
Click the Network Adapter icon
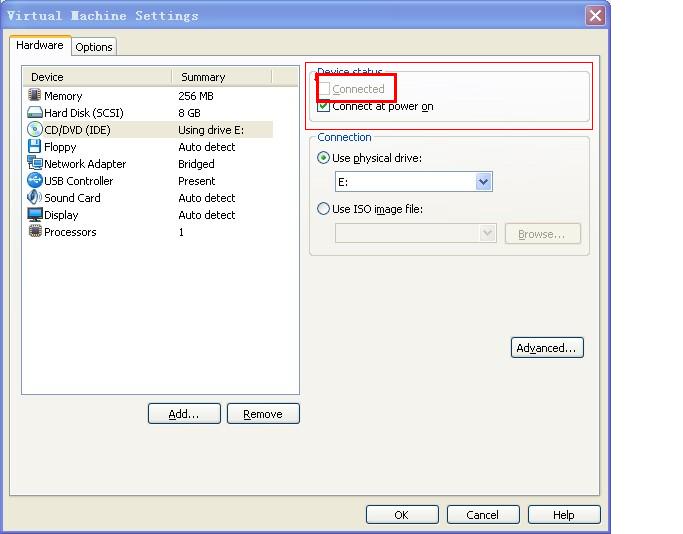35,164
